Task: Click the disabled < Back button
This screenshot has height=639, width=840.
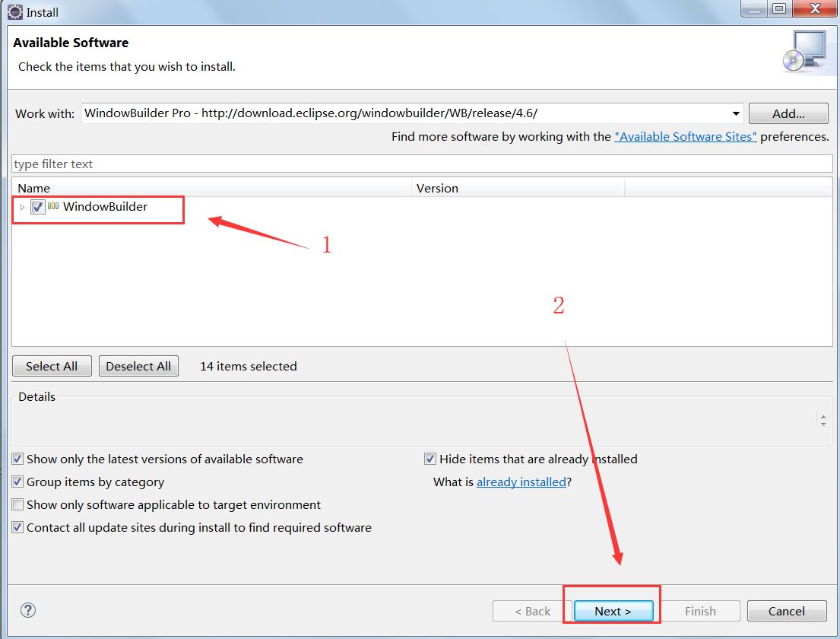Action: [x=532, y=611]
